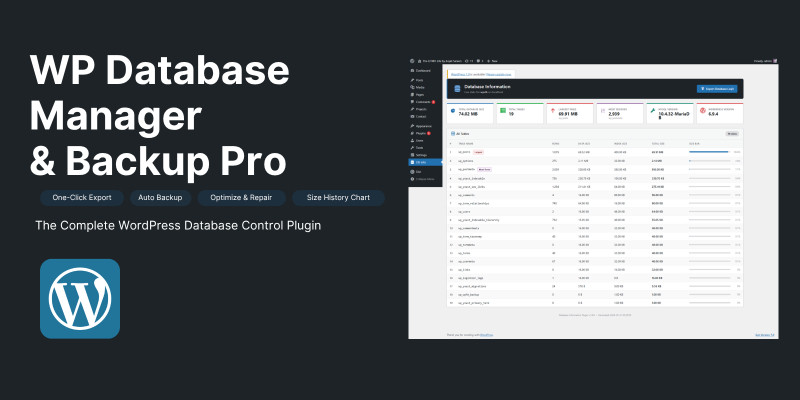Click the Export Database (.sql) button
800x400 pixels.
pyautogui.click(x=717, y=89)
